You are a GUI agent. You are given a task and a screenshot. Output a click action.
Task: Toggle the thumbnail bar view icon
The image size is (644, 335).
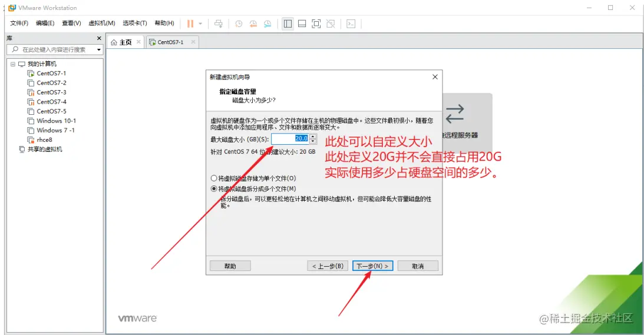302,24
